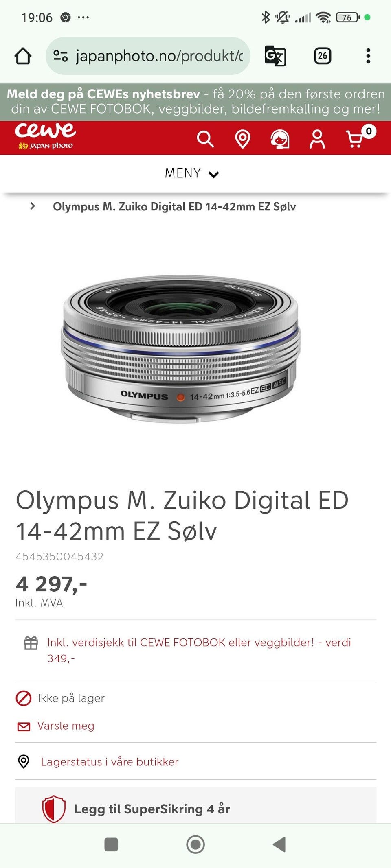The image size is (391, 868).
Task: Expand Legg til SuperSikring 4 år
Action: [196, 808]
